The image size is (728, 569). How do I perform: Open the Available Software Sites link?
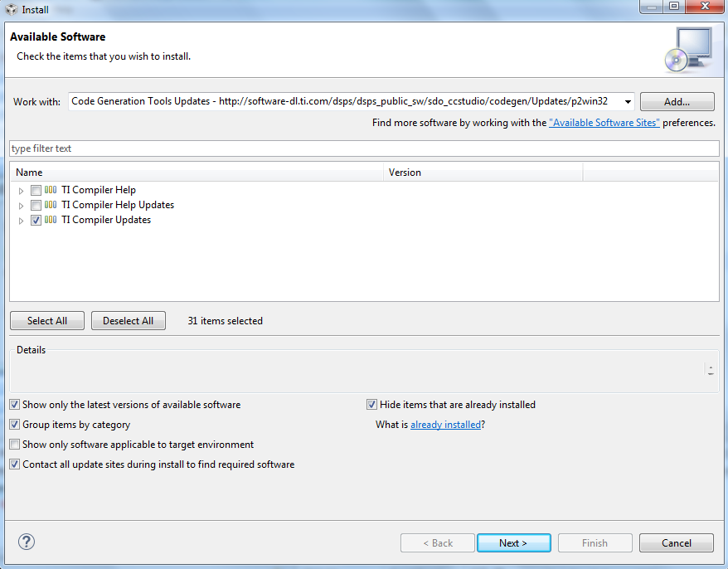coord(604,123)
